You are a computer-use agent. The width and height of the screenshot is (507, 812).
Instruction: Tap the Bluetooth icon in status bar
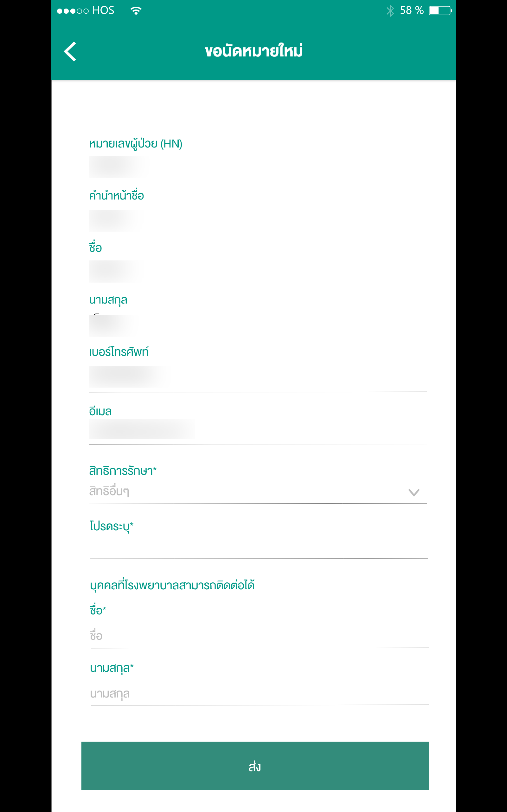(x=390, y=11)
